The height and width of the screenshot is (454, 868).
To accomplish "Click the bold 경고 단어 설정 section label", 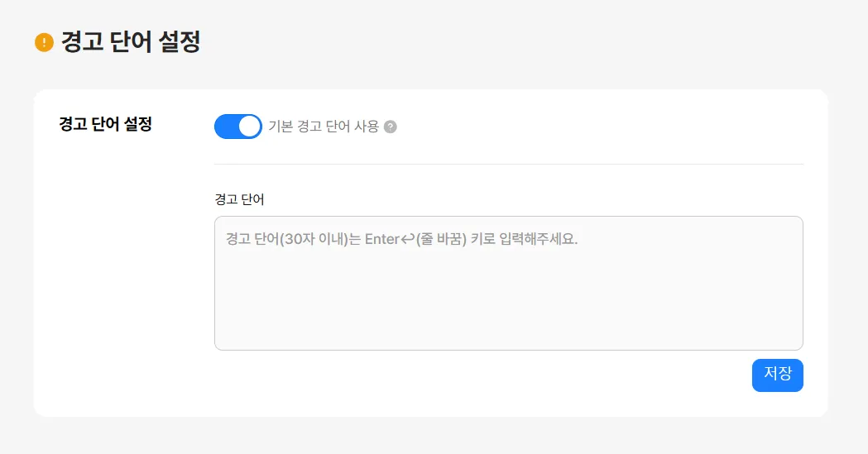I will [105, 124].
